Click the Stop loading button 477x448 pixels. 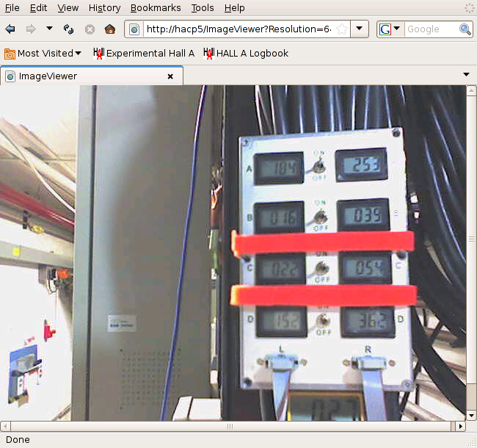pyautogui.click(x=90, y=29)
